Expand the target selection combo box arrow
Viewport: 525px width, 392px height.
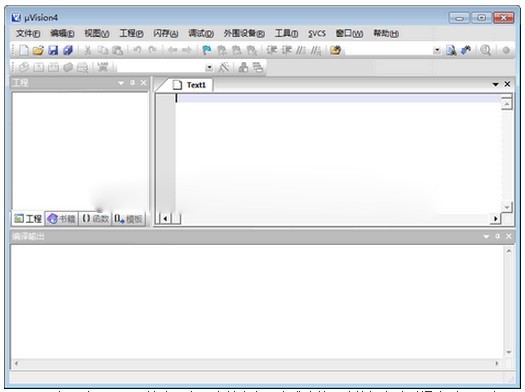(x=209, y=68)
